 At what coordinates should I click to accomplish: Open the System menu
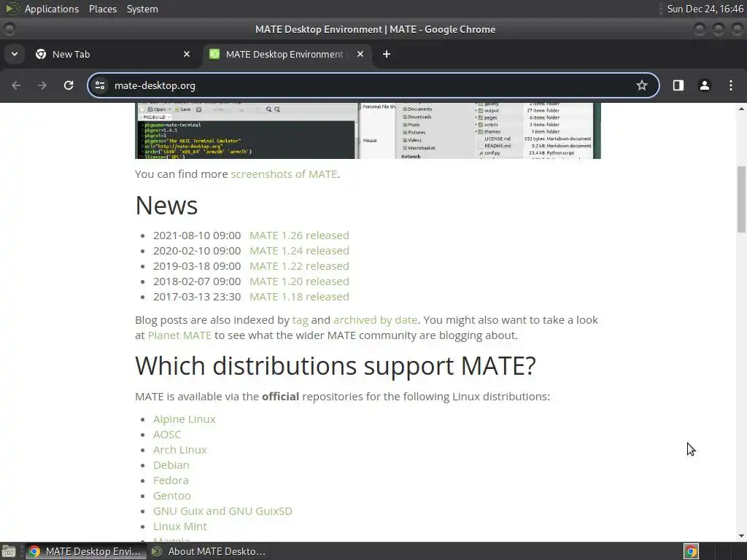[142, 9]
